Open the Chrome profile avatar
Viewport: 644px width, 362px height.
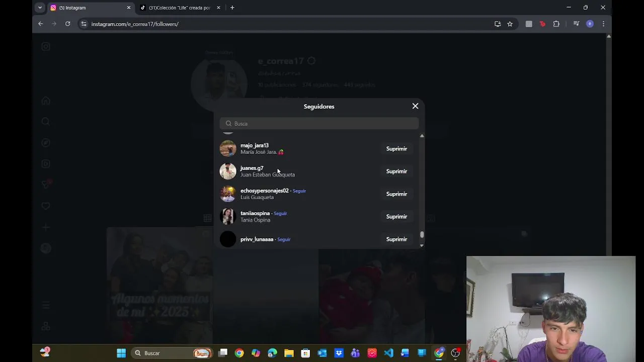pos(590,24)
